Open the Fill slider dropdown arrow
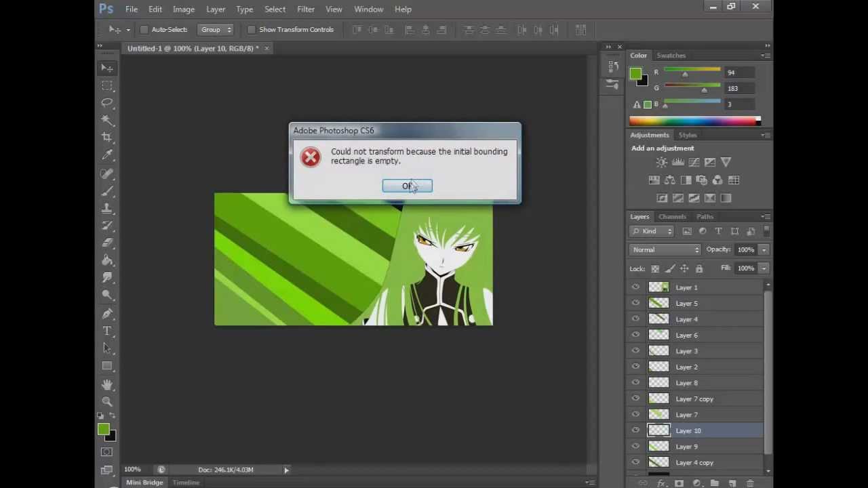 coord(764,268)
